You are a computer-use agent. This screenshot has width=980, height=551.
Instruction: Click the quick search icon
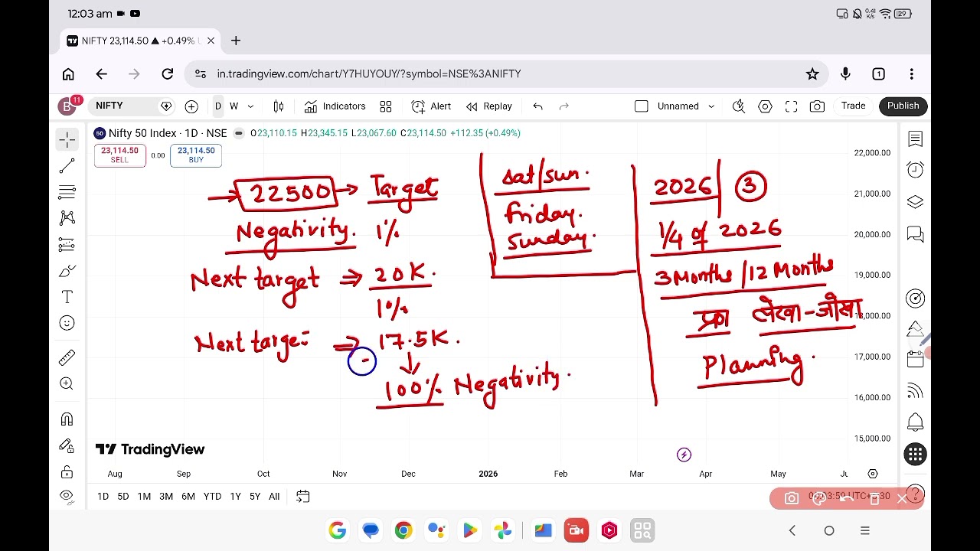pos(739,106)
